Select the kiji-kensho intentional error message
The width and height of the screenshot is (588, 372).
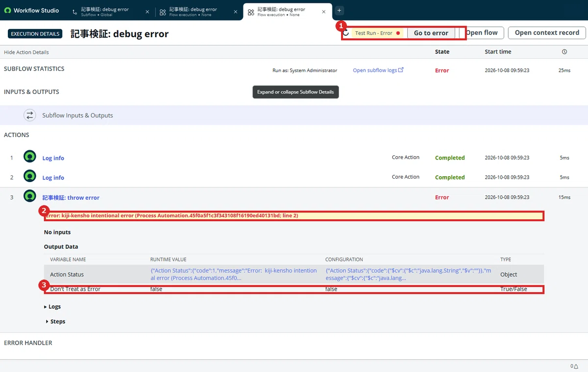tap(171, 216)
